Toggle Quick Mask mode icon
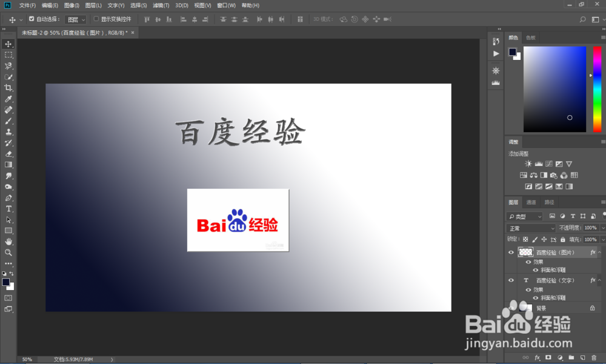This screenshot has height=364, width=606. click(x=8, y=298)
